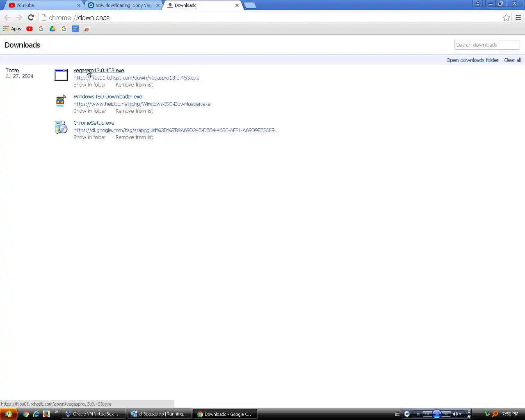525x420 pixels.
Task: Click the browser Back arrow
Action: [7, 17]
